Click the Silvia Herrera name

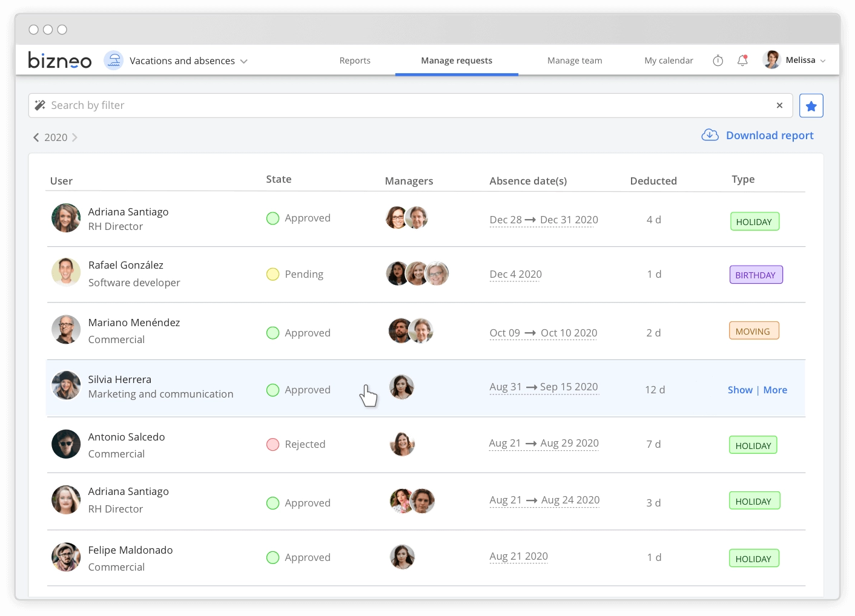tap(120, 379)
